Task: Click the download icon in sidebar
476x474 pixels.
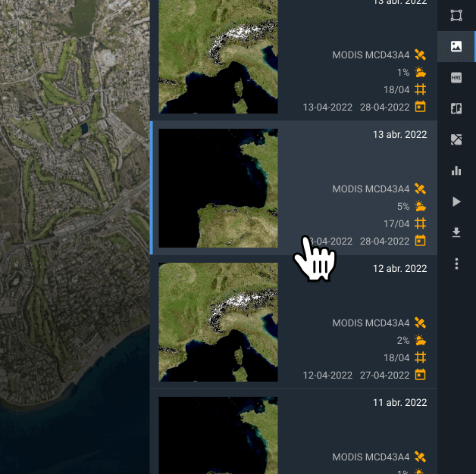Action: pos(456,232)
